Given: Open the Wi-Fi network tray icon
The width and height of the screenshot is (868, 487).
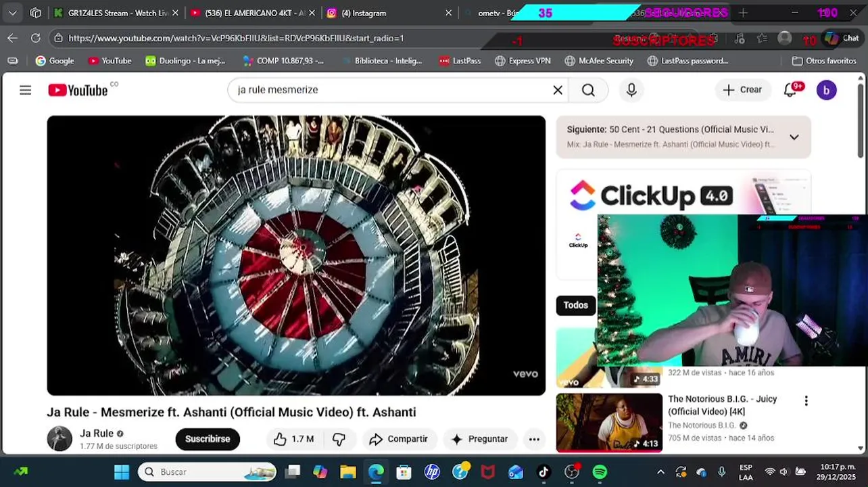Looking at the screenshot, I should coord(769,471).
